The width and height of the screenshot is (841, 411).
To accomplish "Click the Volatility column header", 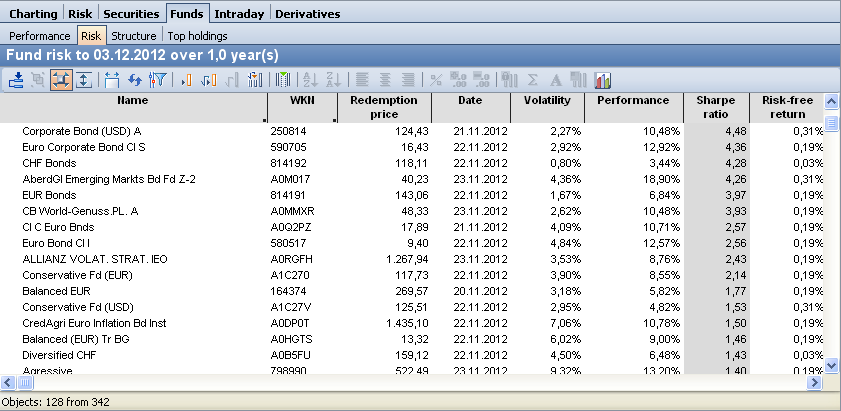I will 546,101.
